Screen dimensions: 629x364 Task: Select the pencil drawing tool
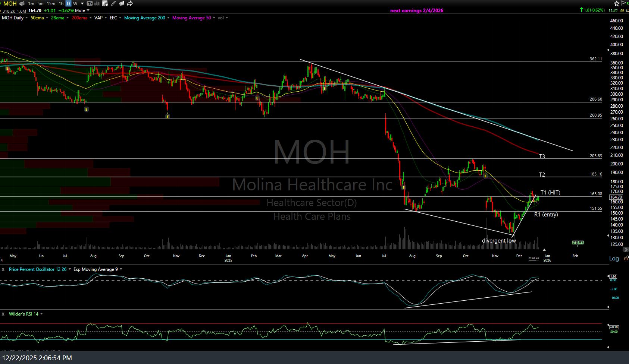tap(113, 3)
